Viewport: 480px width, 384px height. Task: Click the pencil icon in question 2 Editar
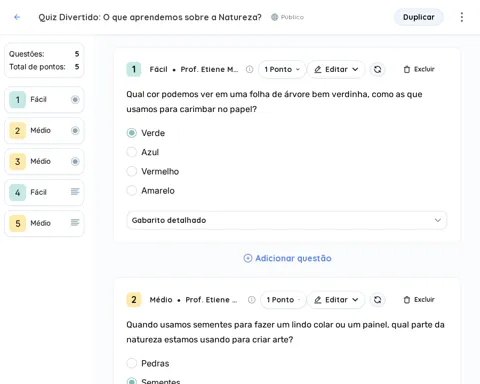(318, 300)
